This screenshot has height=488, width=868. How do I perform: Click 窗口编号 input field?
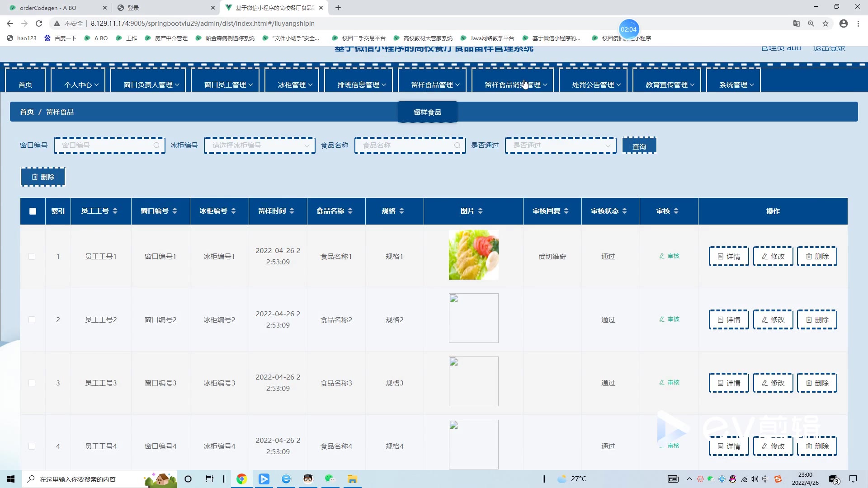coord(109,145)
